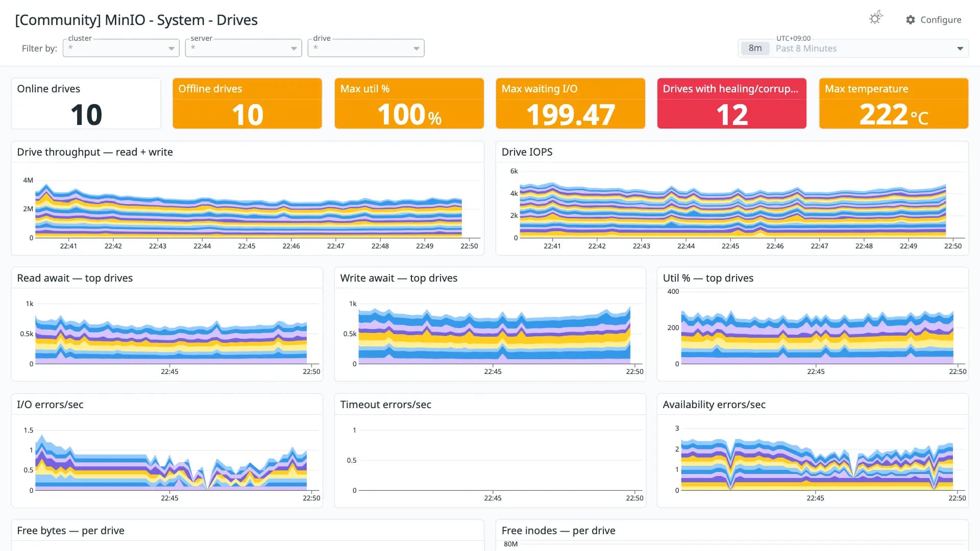The image size is (980, 551).
Task: Open the drive filter dropdown
Action: 366,48
